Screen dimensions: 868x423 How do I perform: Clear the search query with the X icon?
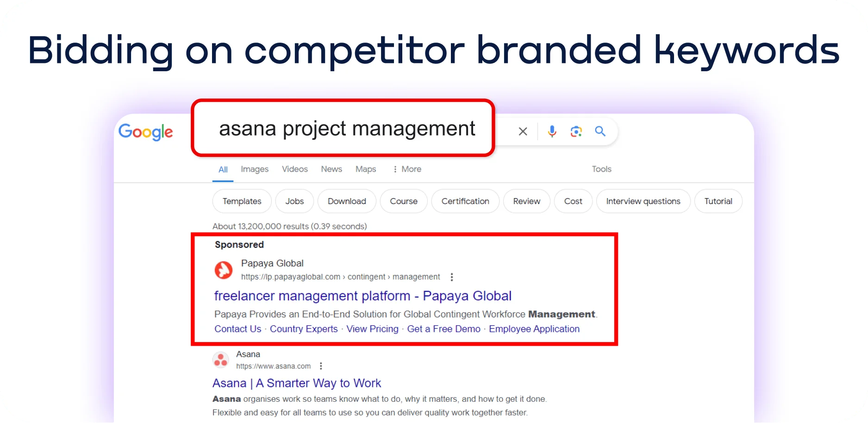coord(522,131)
